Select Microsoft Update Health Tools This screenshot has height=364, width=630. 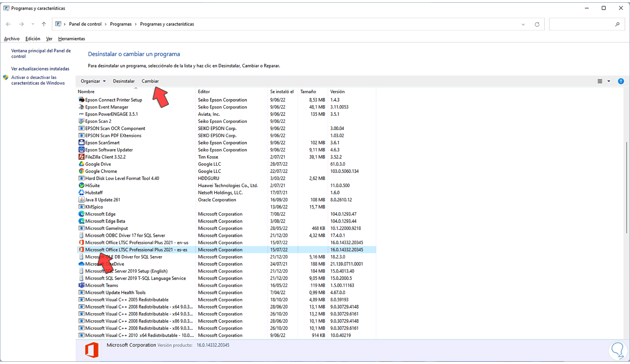[226, 292]
